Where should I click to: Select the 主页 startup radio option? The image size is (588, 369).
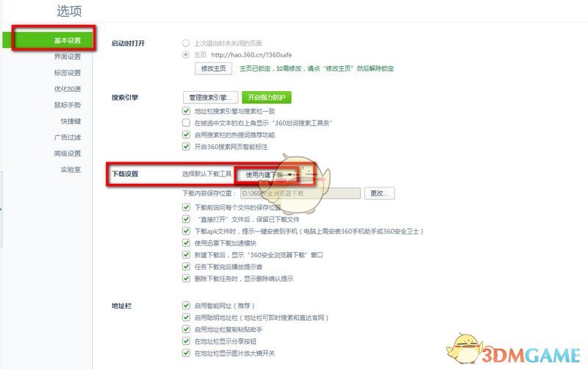tap(186, 54)
